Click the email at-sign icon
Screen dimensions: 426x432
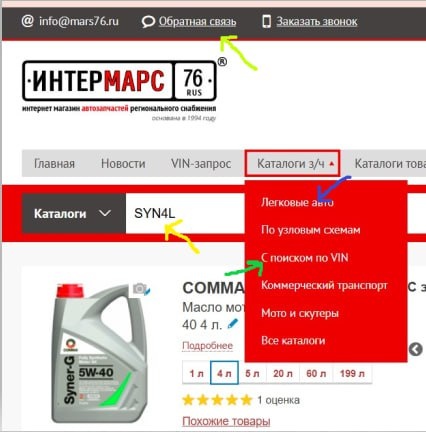coord(28,21)
